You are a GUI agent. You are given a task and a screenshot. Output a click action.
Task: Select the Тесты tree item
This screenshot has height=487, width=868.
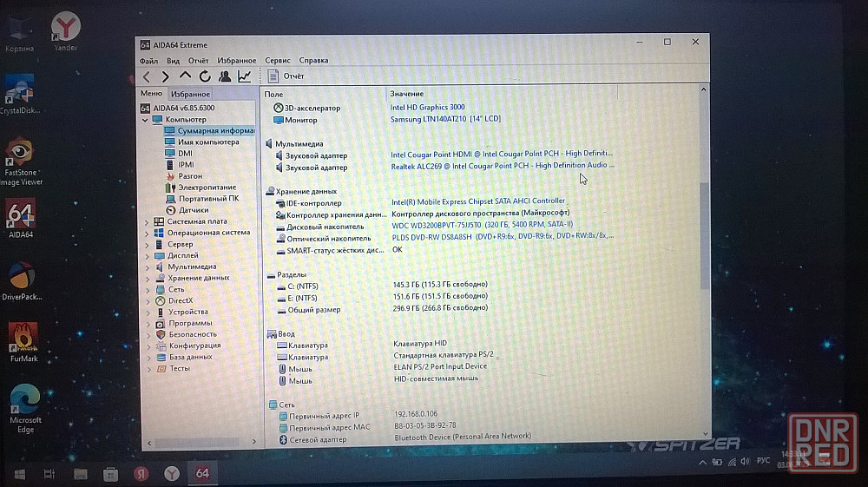(174, 369)
